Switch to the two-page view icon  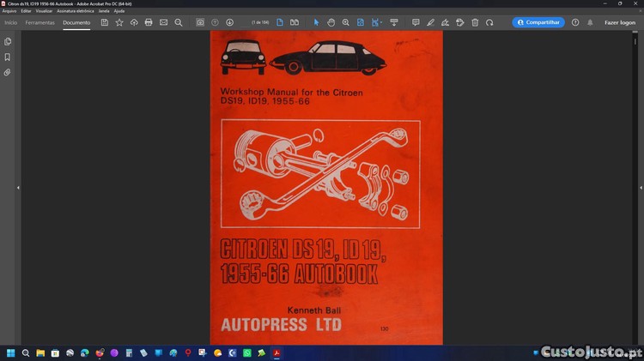(295, 22)
